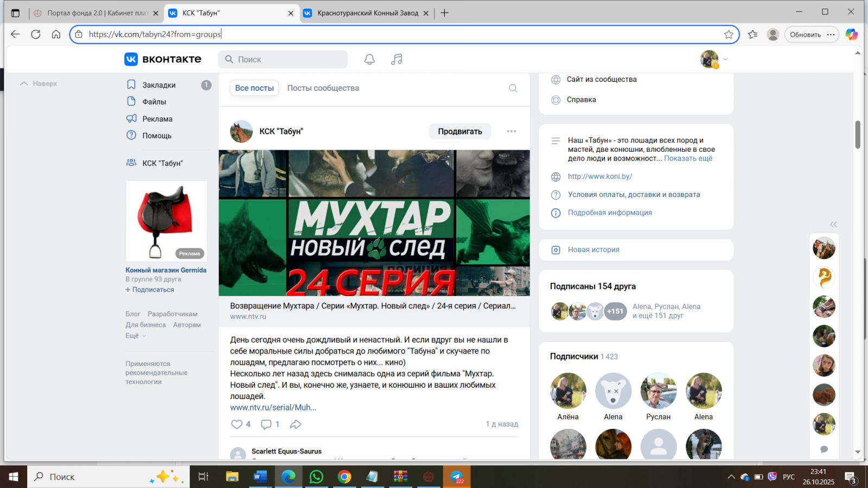Click the wall search magnifier icon
This screenshot has height=488, width=868.
(513, 88)
